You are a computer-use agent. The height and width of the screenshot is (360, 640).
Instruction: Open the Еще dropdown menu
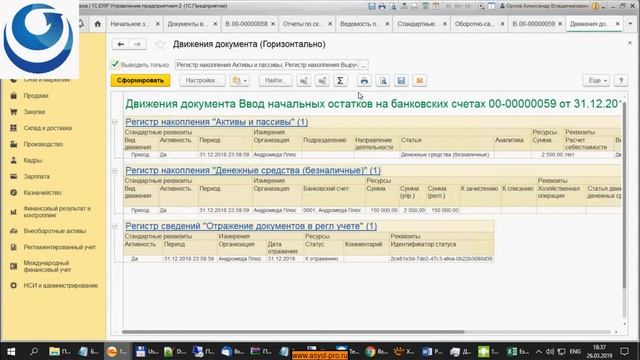[597, 80]
